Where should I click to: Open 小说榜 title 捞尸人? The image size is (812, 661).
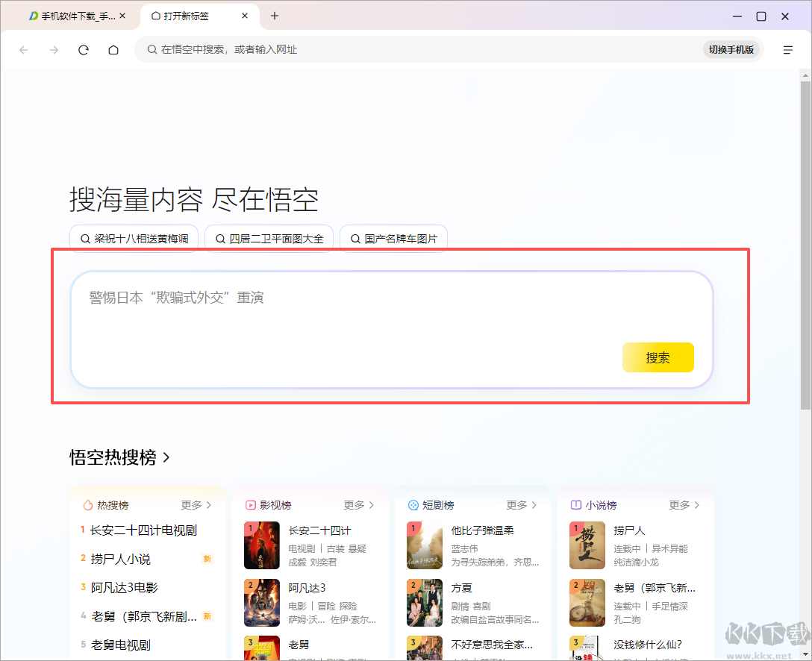629,530
